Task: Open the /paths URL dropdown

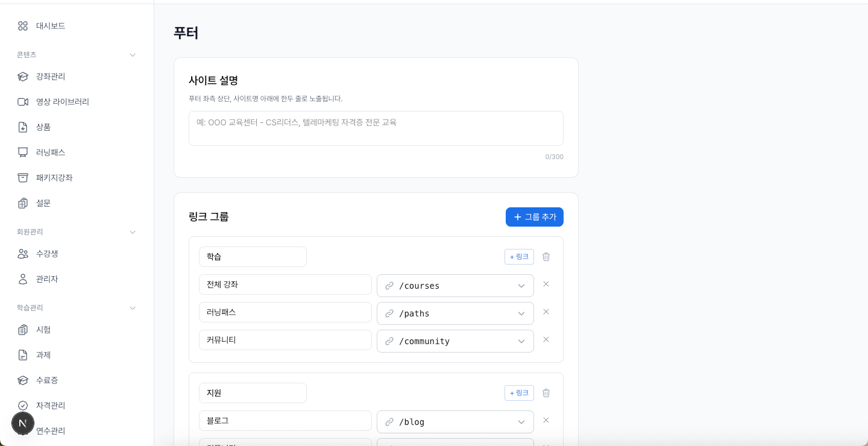Action: point(455,313)
